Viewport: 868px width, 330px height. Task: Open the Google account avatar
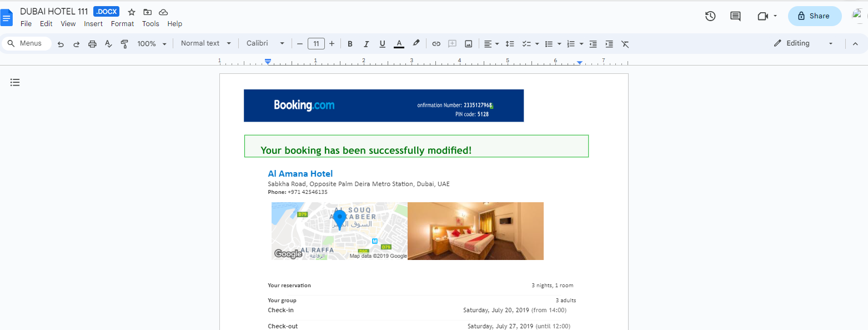(860, 16)
